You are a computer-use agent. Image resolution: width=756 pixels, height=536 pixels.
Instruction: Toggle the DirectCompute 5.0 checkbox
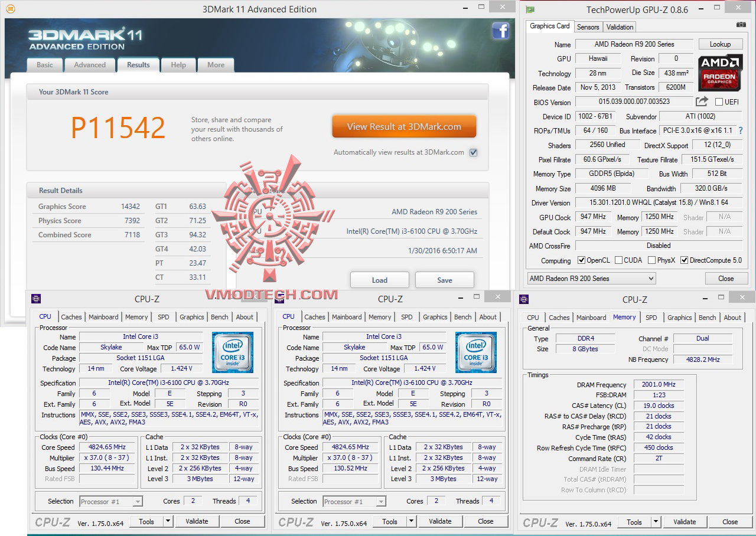685,260
